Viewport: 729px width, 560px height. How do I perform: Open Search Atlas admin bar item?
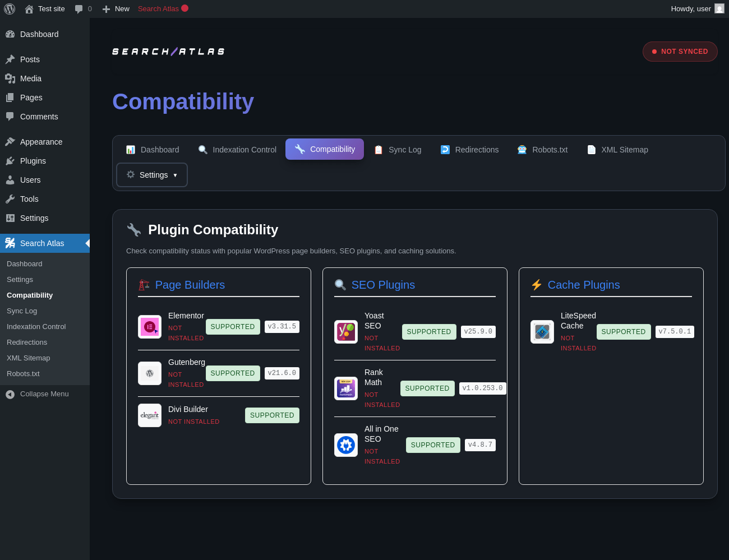163,9
